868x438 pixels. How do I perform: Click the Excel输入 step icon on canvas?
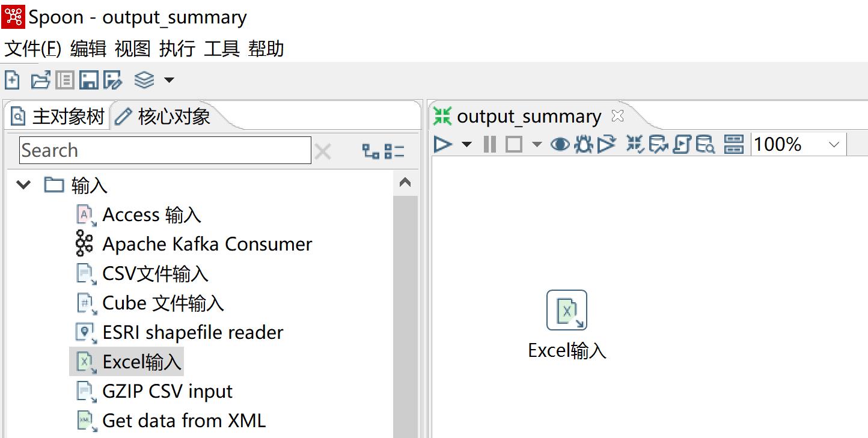point(567,310)
